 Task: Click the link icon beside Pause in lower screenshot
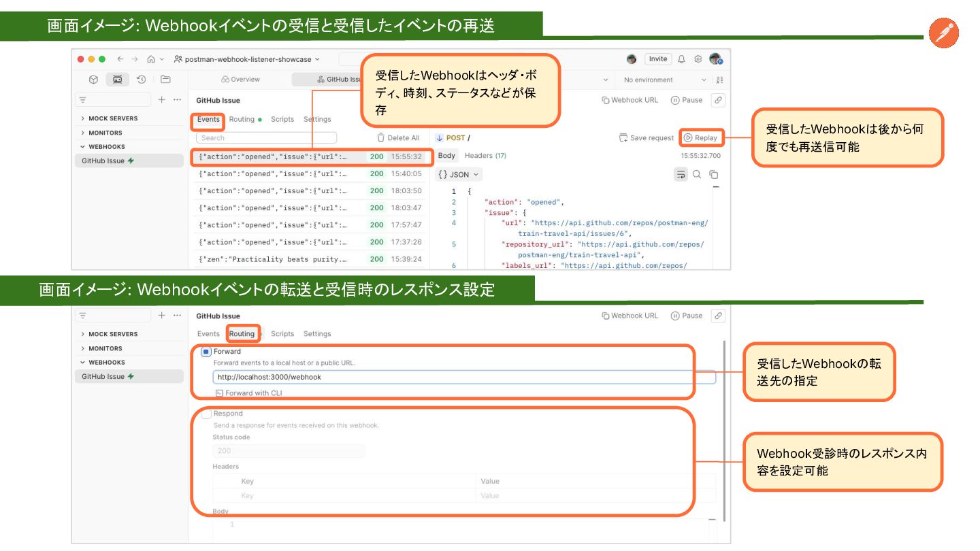[x=718, y=316]
